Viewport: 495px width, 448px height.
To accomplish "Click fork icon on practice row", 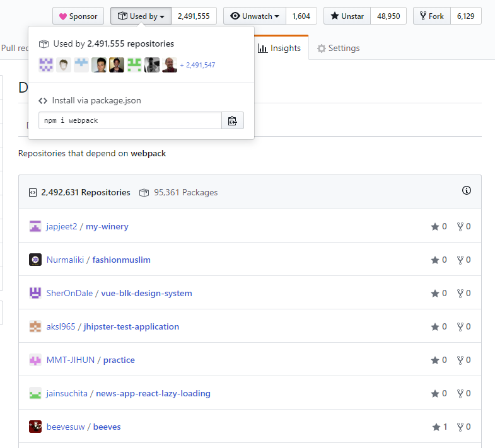I will 460,360.
